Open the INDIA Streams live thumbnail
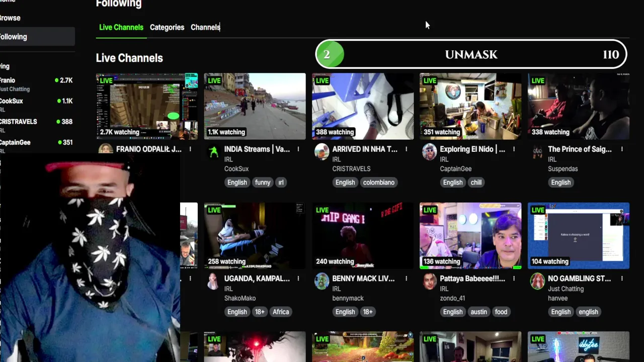 tap(255, 106)
